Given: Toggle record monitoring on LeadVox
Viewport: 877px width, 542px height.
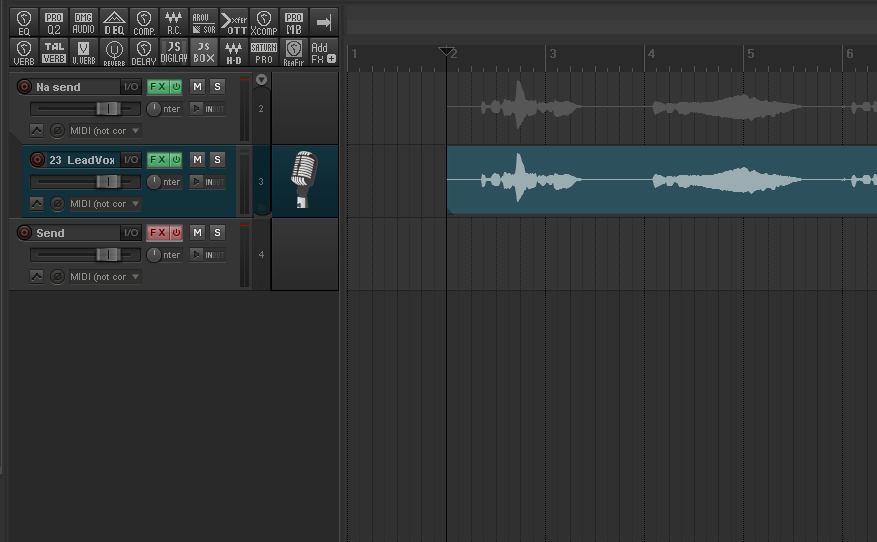Looking at the screenshot, I should coord(196,182).
